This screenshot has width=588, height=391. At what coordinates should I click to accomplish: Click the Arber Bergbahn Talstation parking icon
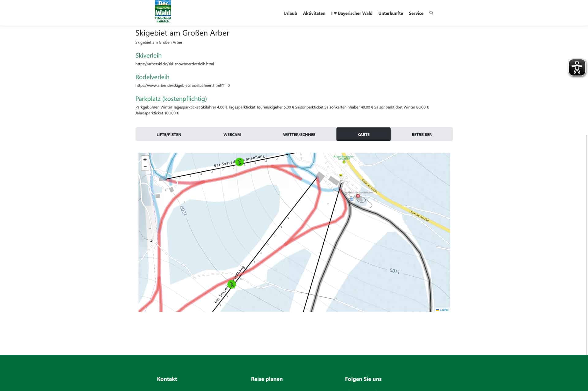(344, 162)
